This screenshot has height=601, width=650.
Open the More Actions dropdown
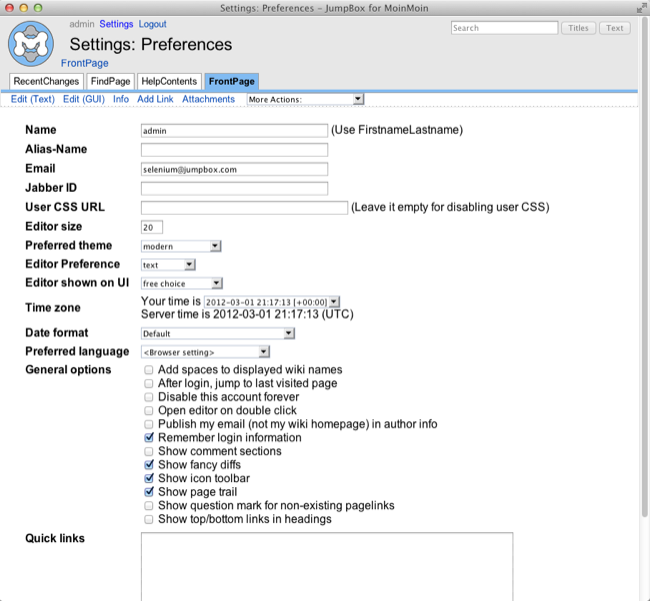305,99
